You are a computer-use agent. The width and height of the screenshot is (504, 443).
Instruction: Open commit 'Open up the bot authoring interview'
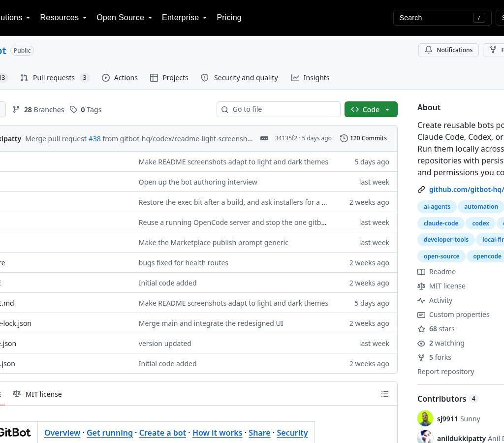198,182
